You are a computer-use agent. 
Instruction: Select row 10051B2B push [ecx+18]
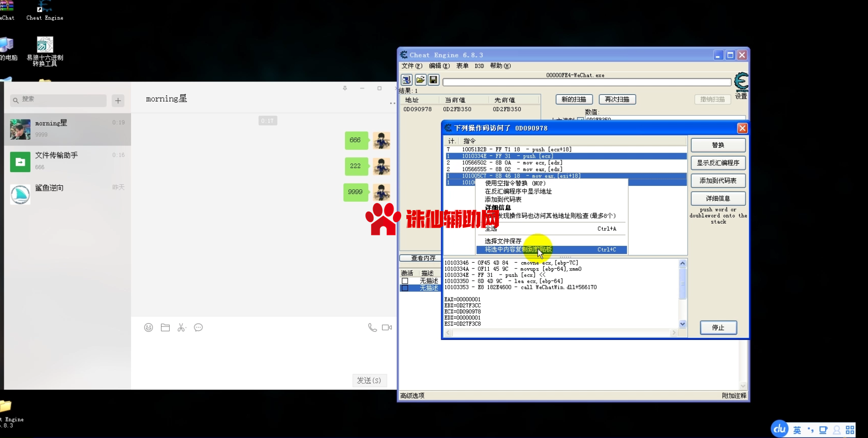565,149
